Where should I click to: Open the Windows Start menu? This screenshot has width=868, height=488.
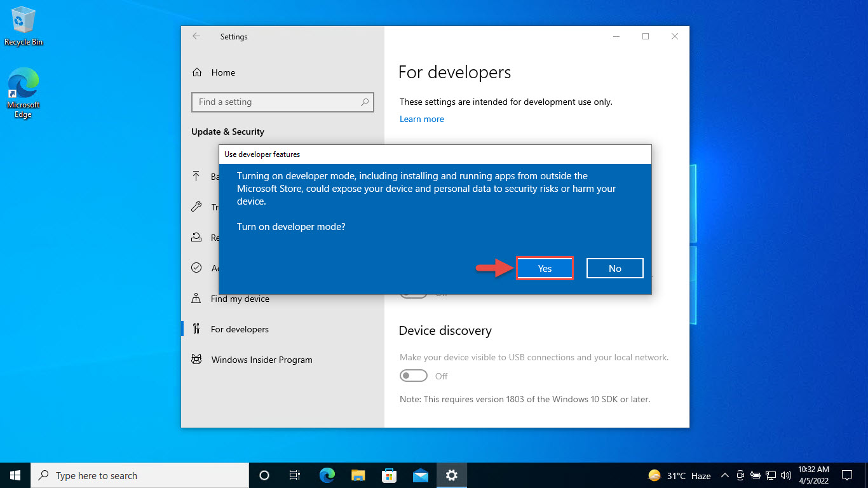15,475
